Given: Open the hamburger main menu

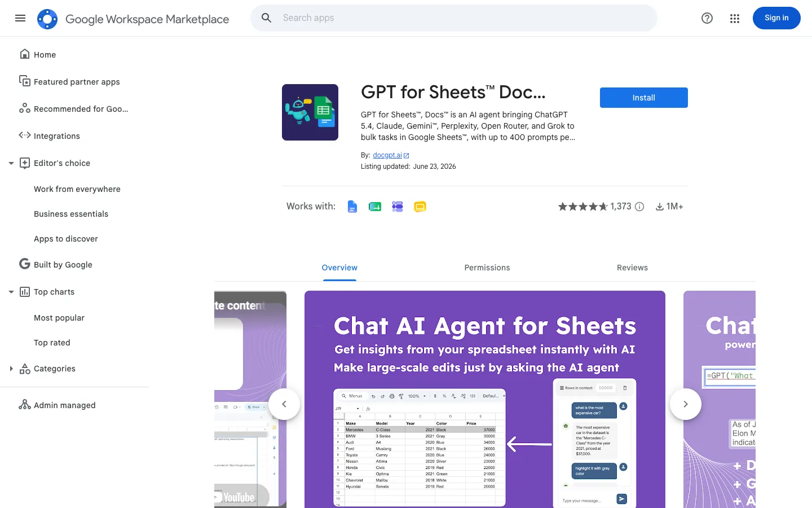Looking at the screenshot, I should pyautogui.click(x=20, y=18).
